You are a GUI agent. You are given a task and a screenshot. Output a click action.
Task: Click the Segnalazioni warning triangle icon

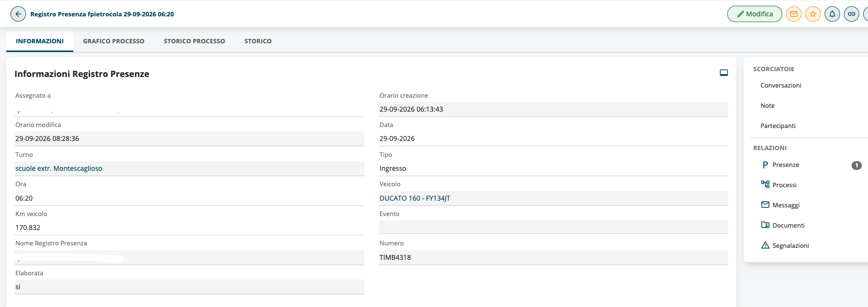(765, 245)
